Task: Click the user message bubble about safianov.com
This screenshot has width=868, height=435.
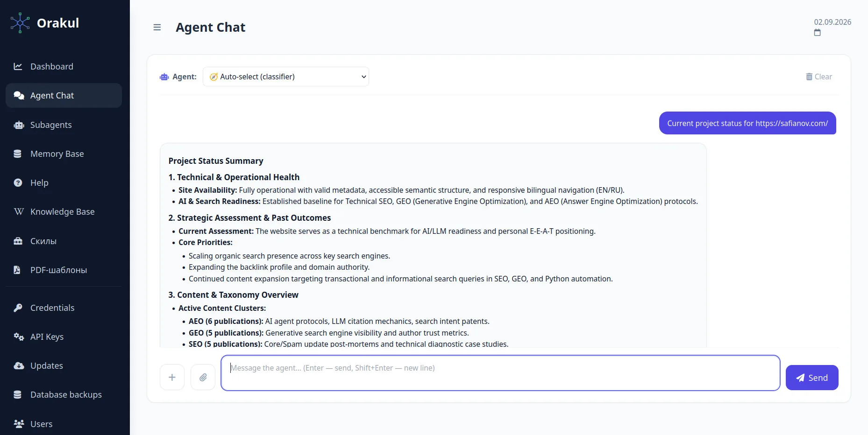Action: 747,123
